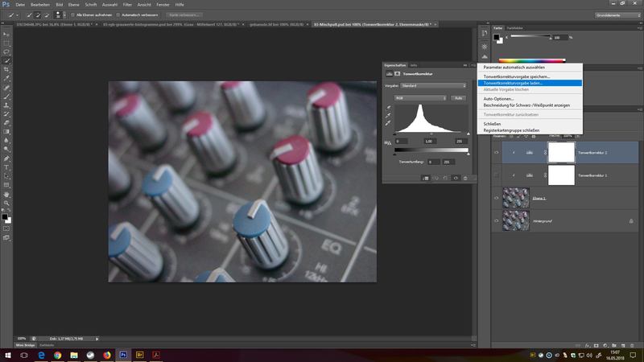The height and width of the screenshot is (362, 644).
Task: Select the Hand tool
Action: 7,194
